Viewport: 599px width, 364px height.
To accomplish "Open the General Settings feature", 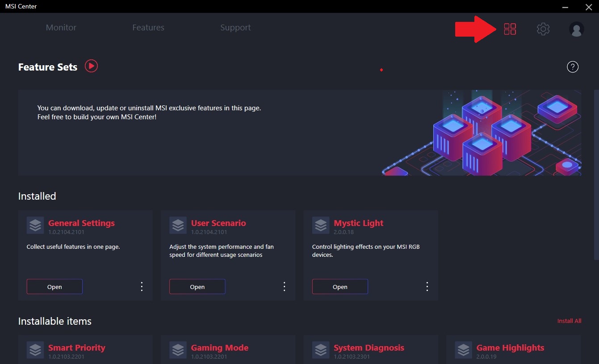I will coord(54,287).
